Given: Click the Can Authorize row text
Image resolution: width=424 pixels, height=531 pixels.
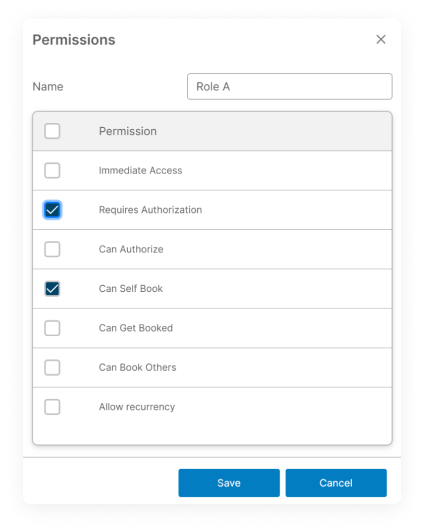Looking at the screenshot, I should pos(131,249).
